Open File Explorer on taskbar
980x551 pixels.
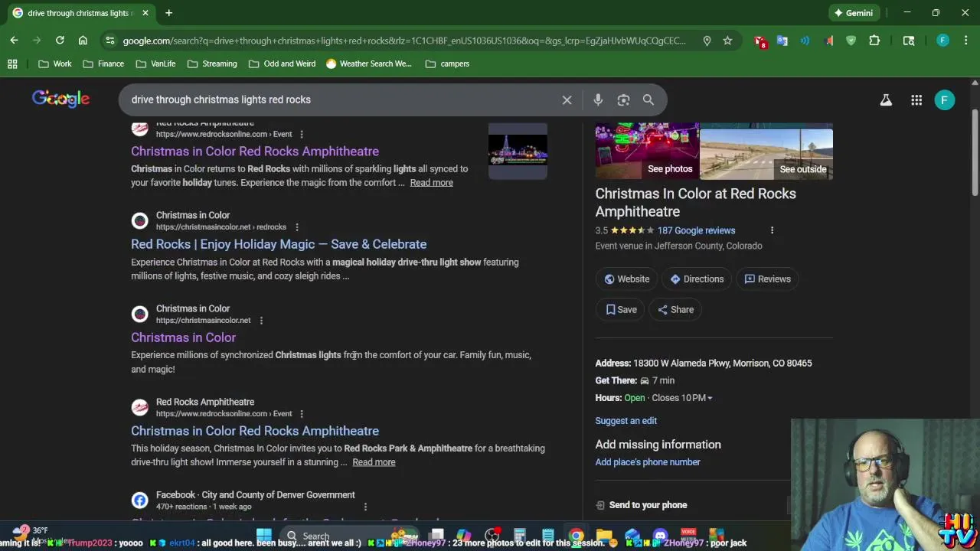(x=604, y=536)
